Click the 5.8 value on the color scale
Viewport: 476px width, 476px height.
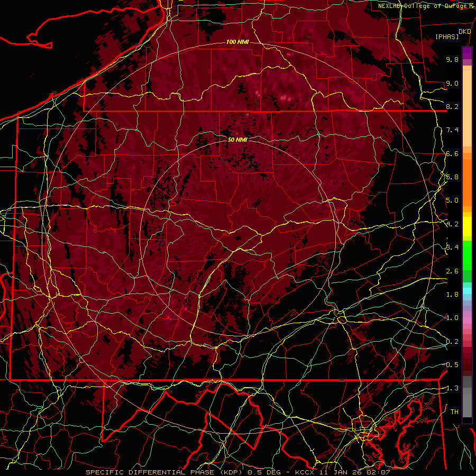[452, 177]
